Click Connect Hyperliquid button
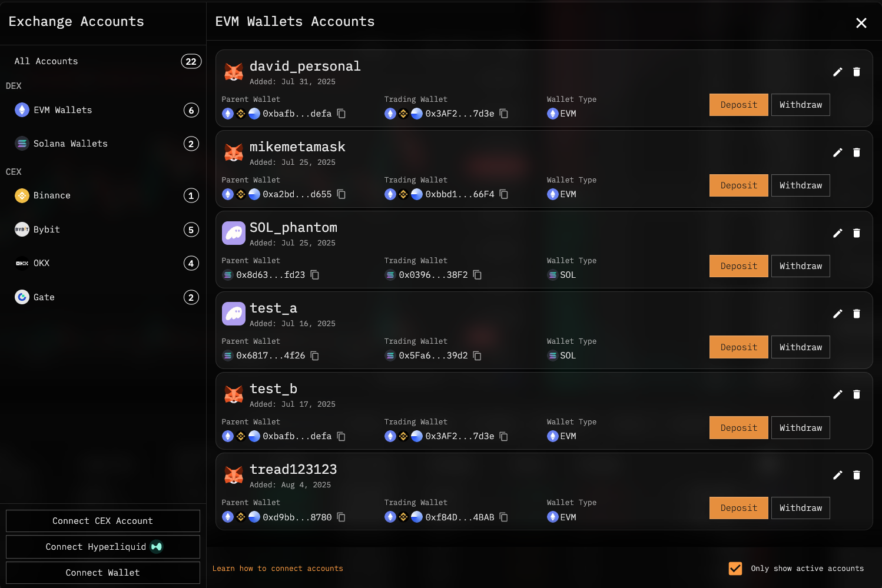Image resolution: width=882 pixels, height=588 pixels. pyautogui.click(x=103, y=547)
